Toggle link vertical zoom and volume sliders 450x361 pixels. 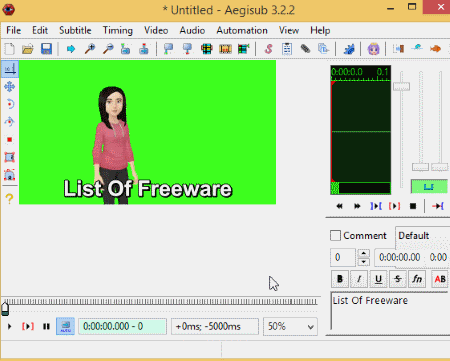pyautogui.click(x=429, y=187)
